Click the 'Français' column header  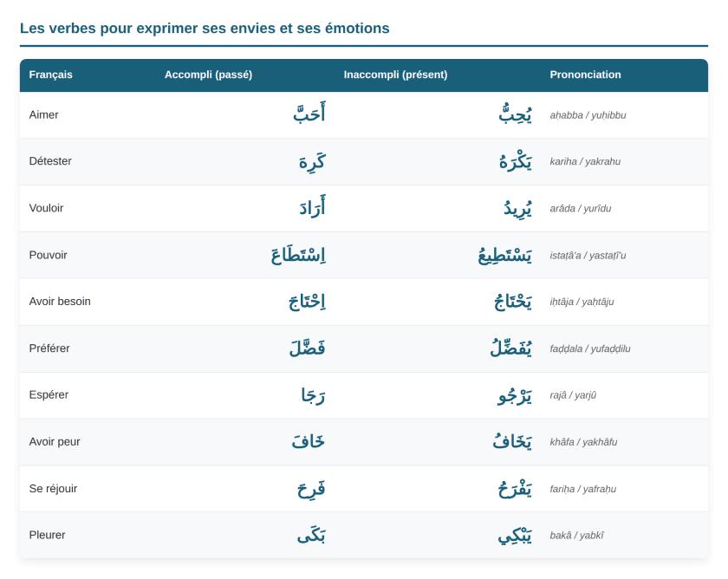click(x=50, y=75)
